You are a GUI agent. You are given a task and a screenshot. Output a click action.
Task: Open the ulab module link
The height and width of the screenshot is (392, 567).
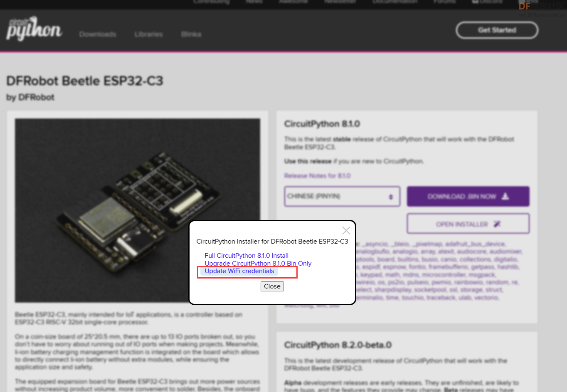pyautogui.click(x=465, y=298)
